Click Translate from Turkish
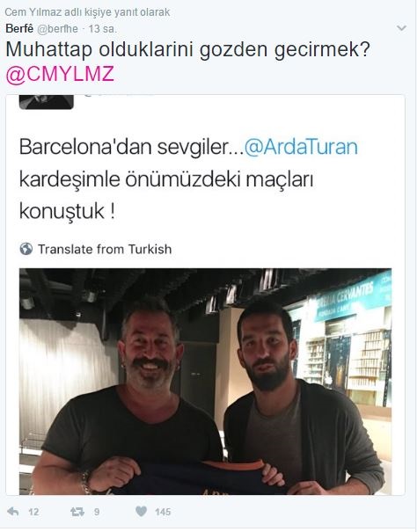The image size is (417, 532). (x=105, y=249)
